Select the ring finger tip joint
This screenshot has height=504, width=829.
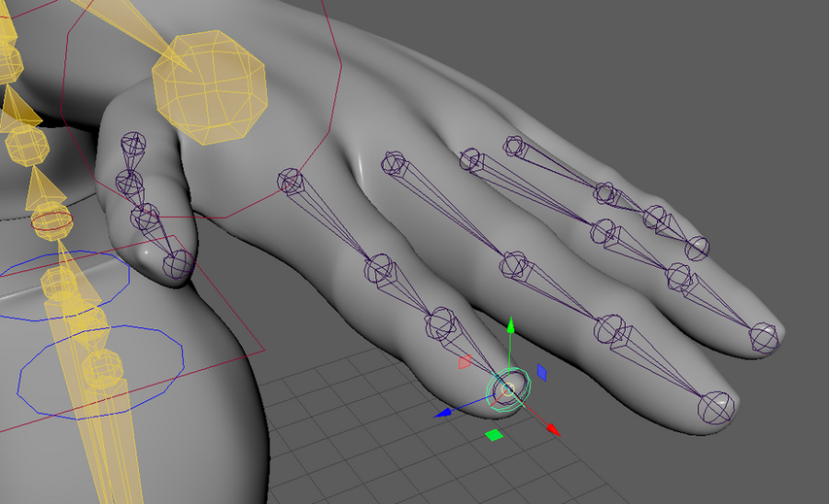[x=765, y=338]
